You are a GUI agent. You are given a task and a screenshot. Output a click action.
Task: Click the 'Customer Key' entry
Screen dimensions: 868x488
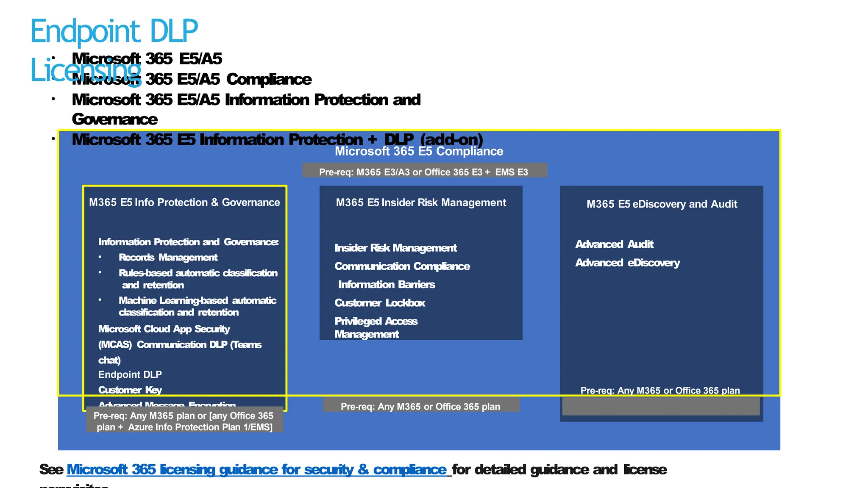point(130,390)
